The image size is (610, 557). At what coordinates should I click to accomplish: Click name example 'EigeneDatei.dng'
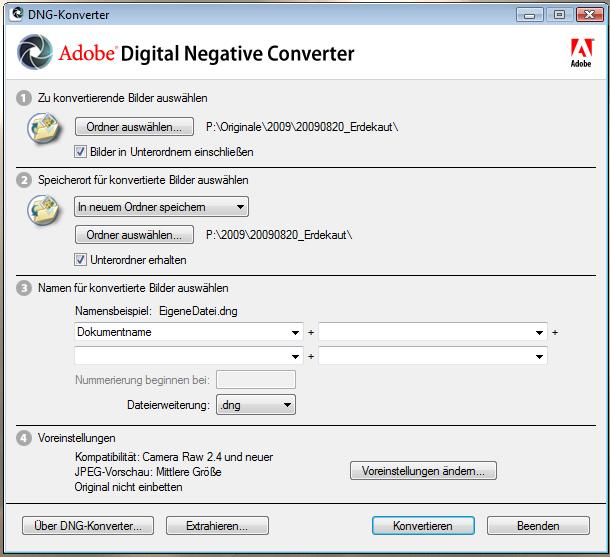pos(198,311)
